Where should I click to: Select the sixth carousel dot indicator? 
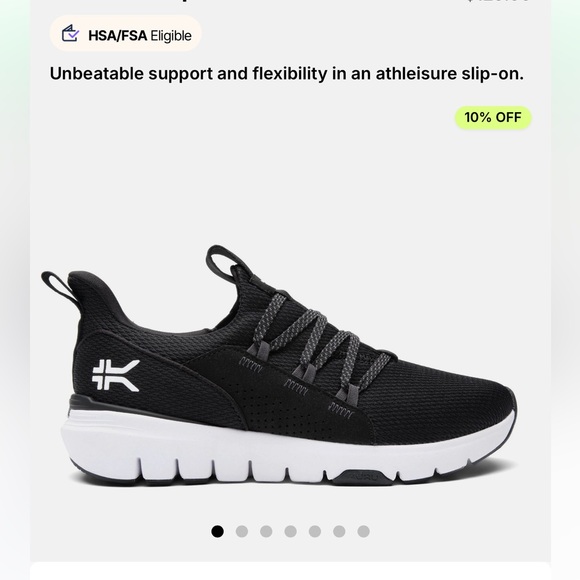coord(339,532)
